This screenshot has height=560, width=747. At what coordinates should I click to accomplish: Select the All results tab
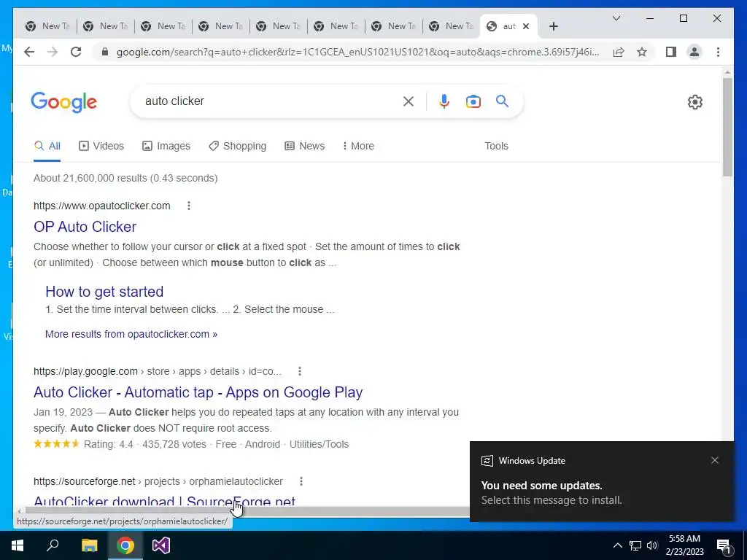(x=47, y=146)
